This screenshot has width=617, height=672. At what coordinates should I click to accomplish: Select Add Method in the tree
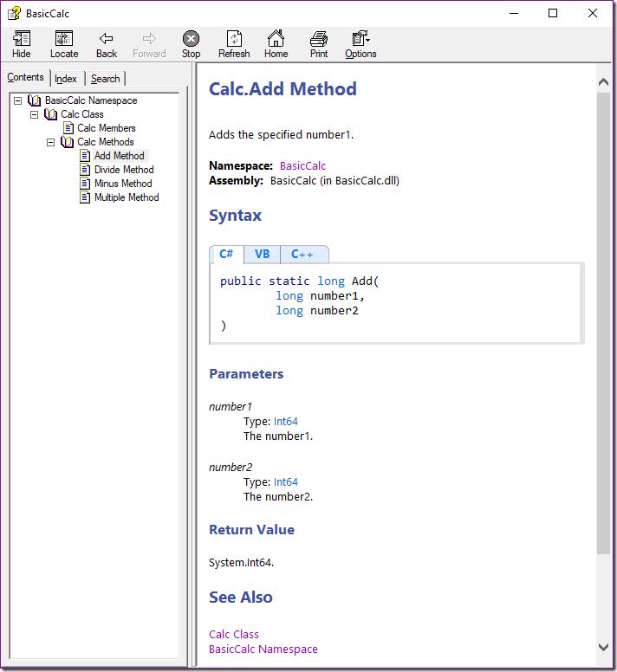pos(120,156)
